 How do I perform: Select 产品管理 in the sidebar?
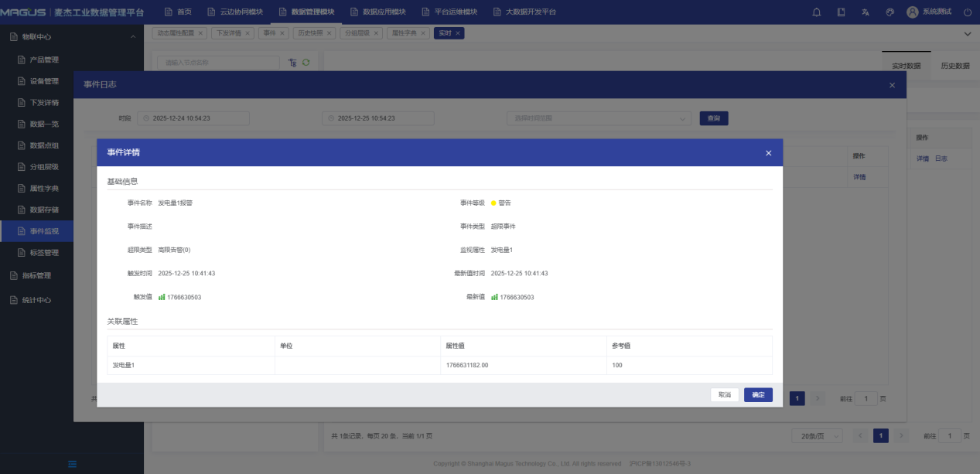(44, 60)
